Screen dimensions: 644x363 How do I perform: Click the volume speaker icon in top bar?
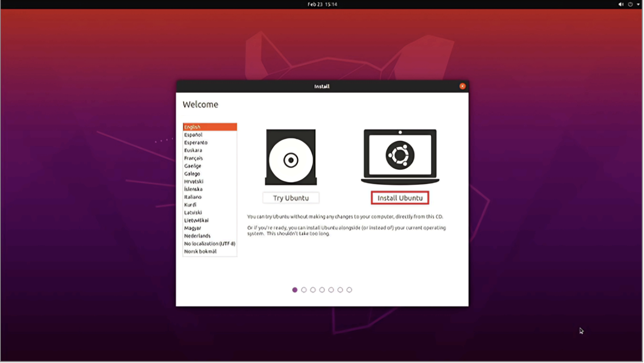(621, 4)
